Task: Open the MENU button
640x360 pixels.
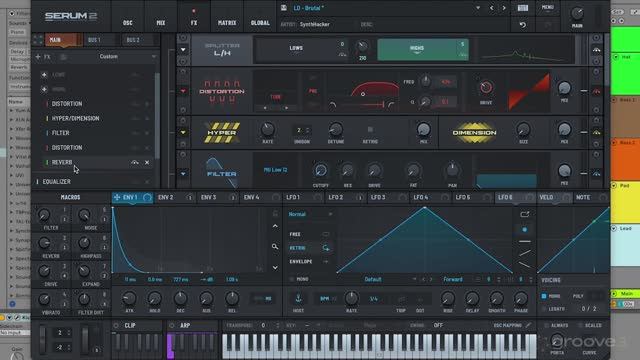Action: pyautogui.click(x=547, y=8)
